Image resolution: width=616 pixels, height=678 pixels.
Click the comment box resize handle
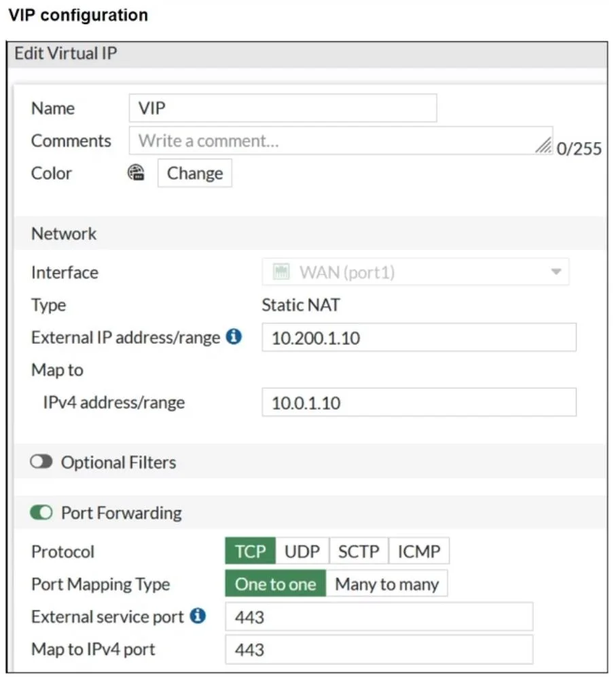click(544, 145)
